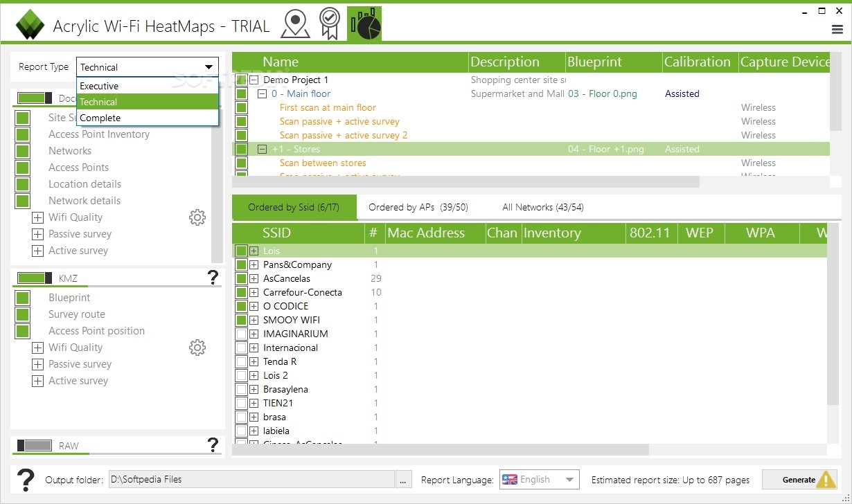Uncheck the Access Points checkbox
This screenshot has height=504, width=852.
[23, 168]
